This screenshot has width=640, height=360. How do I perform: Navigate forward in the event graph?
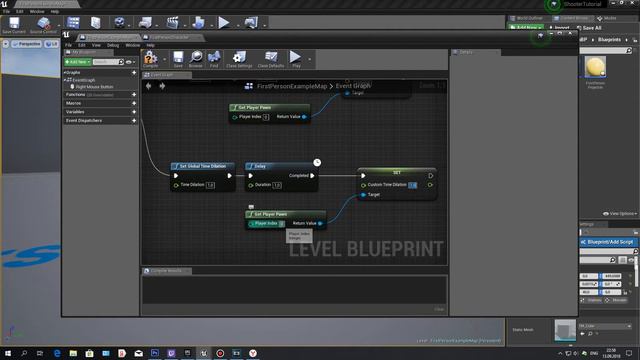coord(162,86)
